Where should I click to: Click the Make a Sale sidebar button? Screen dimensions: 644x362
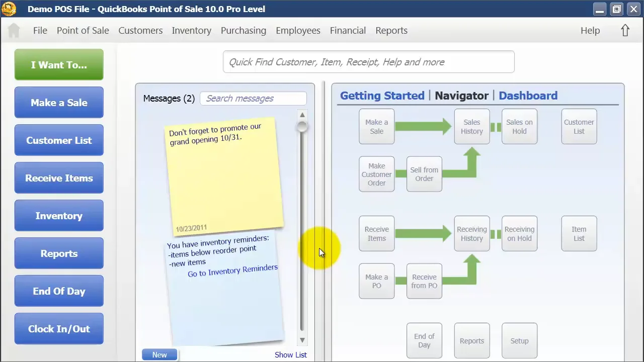click(59, 103)
